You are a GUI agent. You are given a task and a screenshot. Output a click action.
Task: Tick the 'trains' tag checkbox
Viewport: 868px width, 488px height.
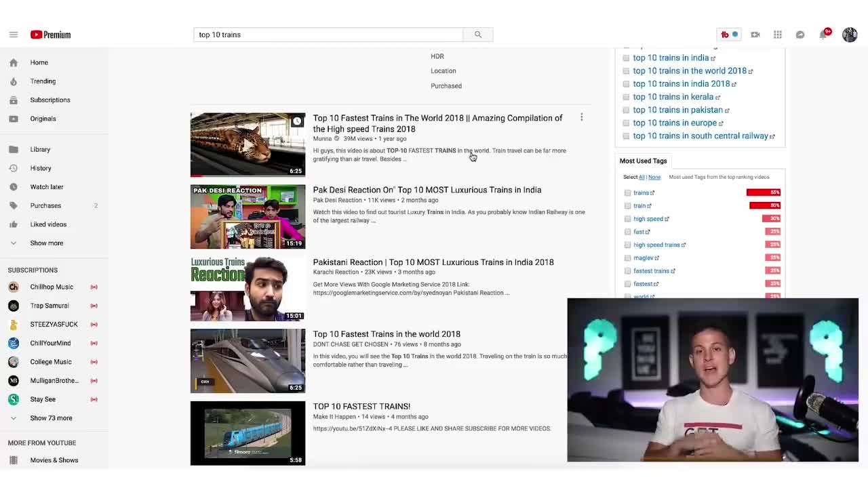627,193
